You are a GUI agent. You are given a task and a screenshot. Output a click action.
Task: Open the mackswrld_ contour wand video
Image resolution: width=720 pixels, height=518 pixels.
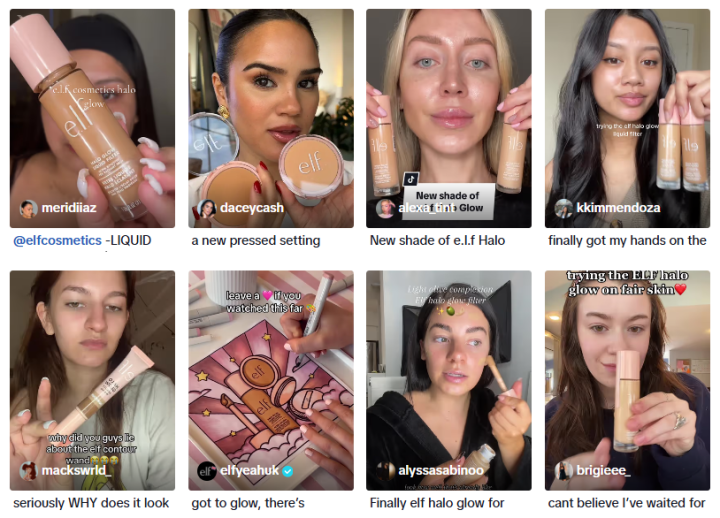[x=92, y=380]
